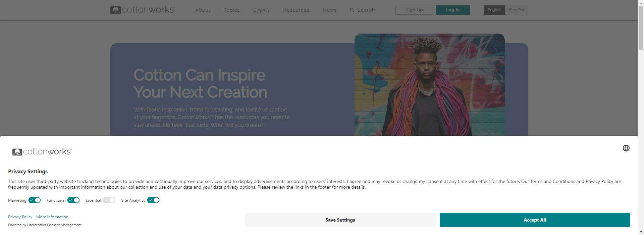Click the search magnifier icon in navbar
The height and width of the screenshot is (235, 644).
click(x=352, y=10)
